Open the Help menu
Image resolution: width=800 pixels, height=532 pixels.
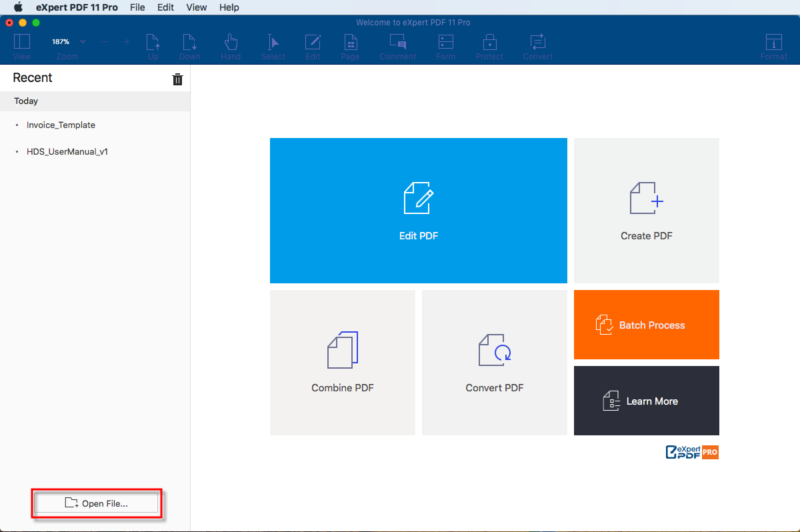pyautogui.click(x=229, y=7)
